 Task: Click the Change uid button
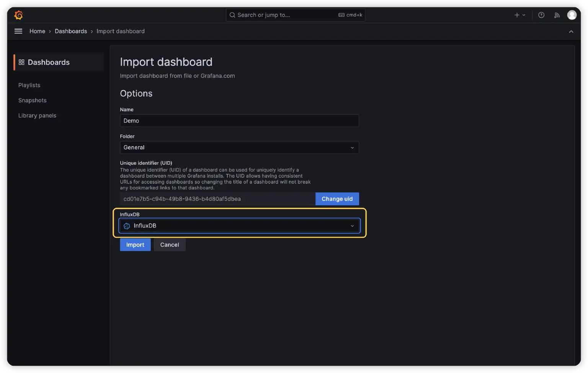pos(337,199)
